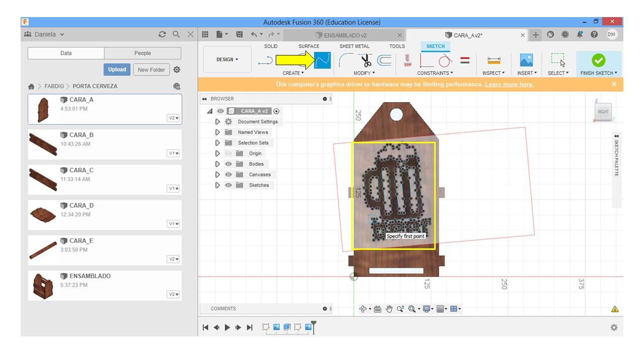Choose the Fillet tool in Modify
Screen dimensions: 644x362
346,61
